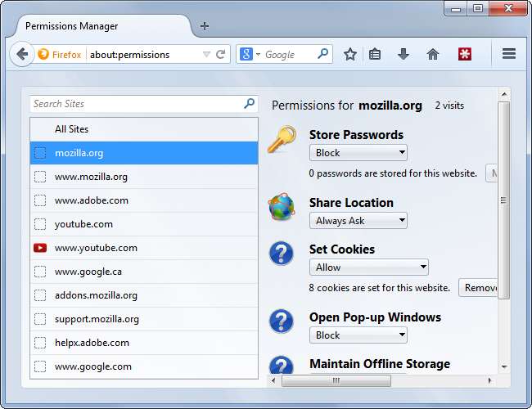
Task: Expand the Open Pop-up Windows dropdown
Action: 358,335
